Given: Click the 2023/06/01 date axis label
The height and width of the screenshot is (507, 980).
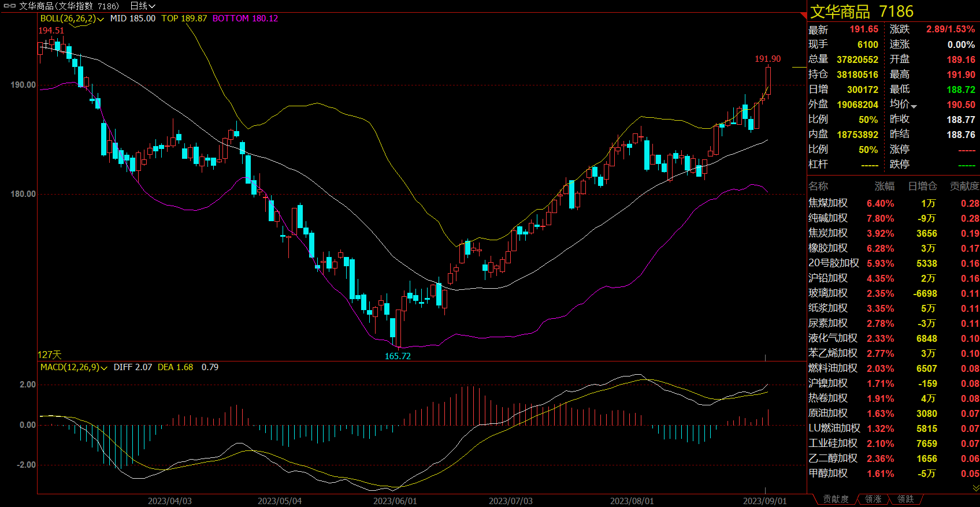Looking at the screenshot, I should tap(395, 501).
